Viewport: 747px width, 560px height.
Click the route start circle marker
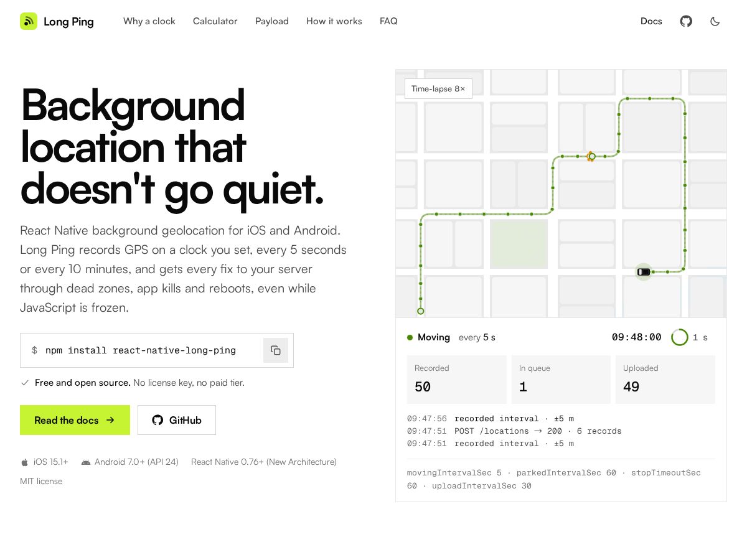click(421, 311)
